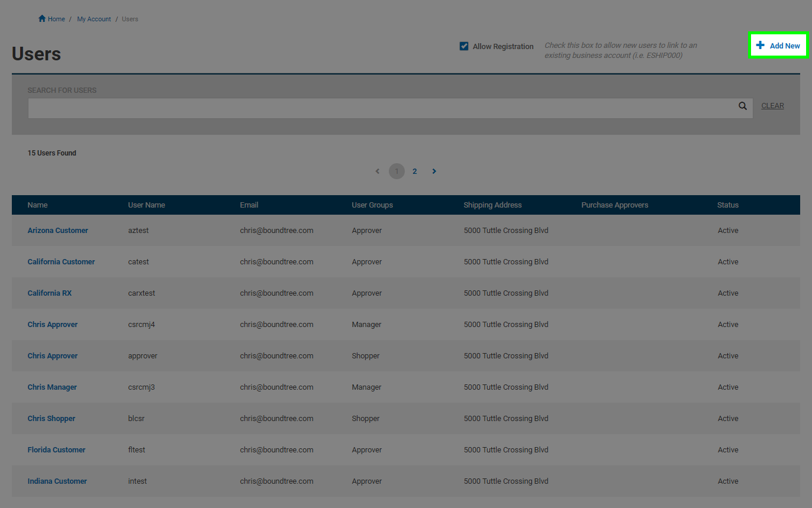Select page 2 of the user list

pyautogui.click(x=414, y=171)
